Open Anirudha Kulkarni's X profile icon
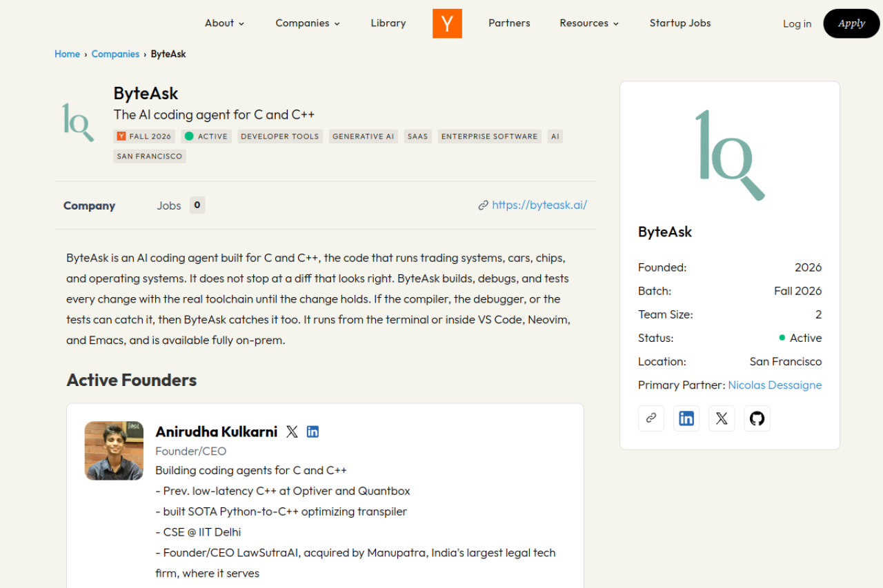Screen dimensions: 883x588 coord(292,432)
